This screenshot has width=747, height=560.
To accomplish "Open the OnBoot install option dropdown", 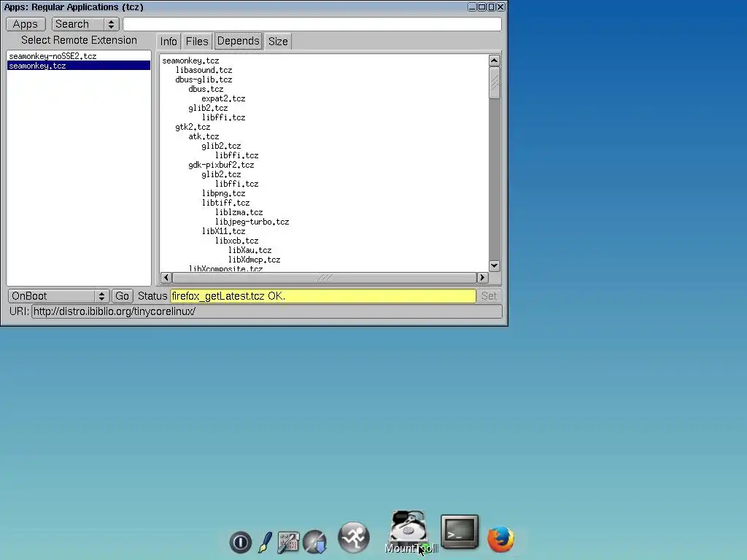I will pyautogui.click(x=58, y=296).
